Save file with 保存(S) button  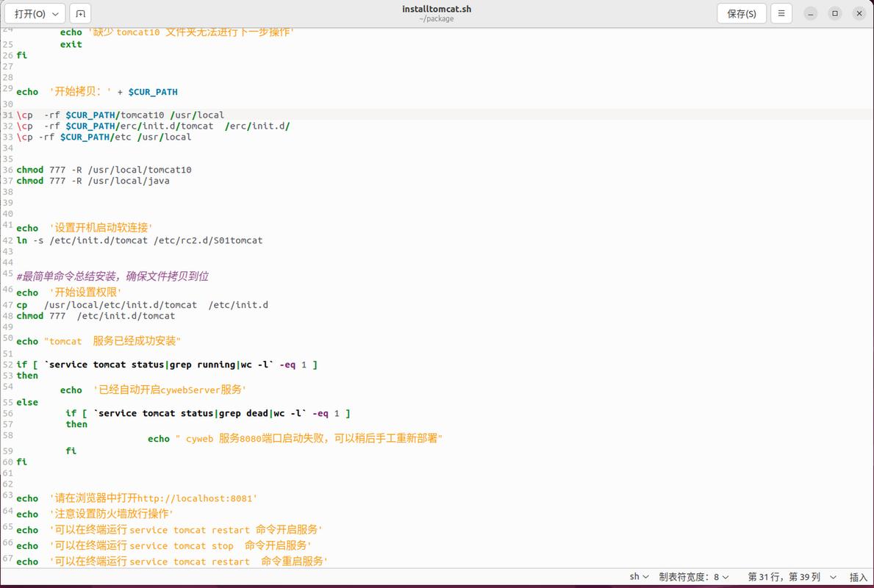click(x=742, y=13)
